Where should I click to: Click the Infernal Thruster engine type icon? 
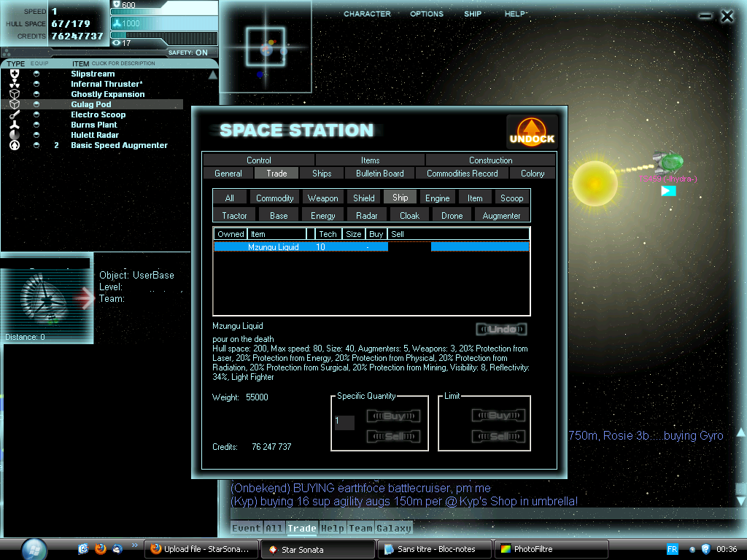click(x=15, y=84)
